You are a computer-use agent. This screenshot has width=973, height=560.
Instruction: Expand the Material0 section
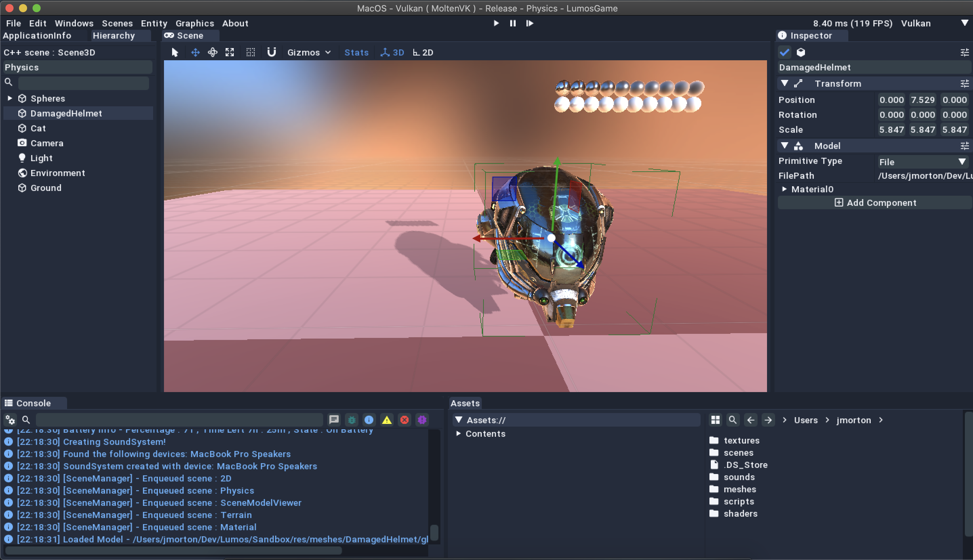pyautogui.click(x=784, y=189)
